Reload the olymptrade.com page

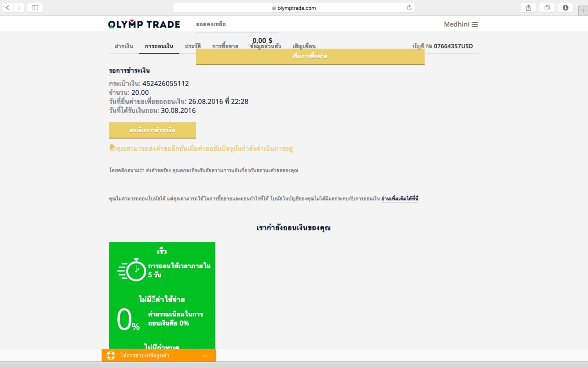409,8
